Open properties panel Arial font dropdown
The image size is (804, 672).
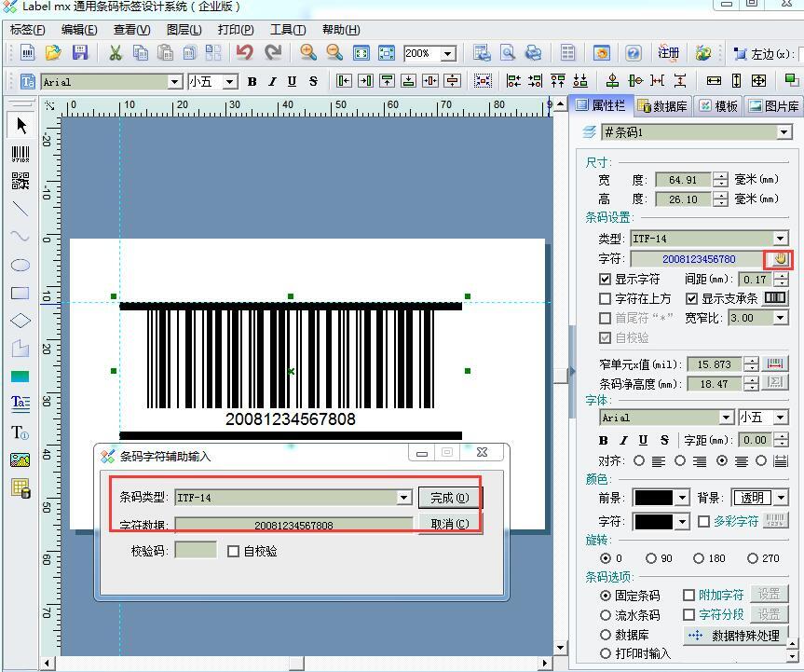(726, 418)
